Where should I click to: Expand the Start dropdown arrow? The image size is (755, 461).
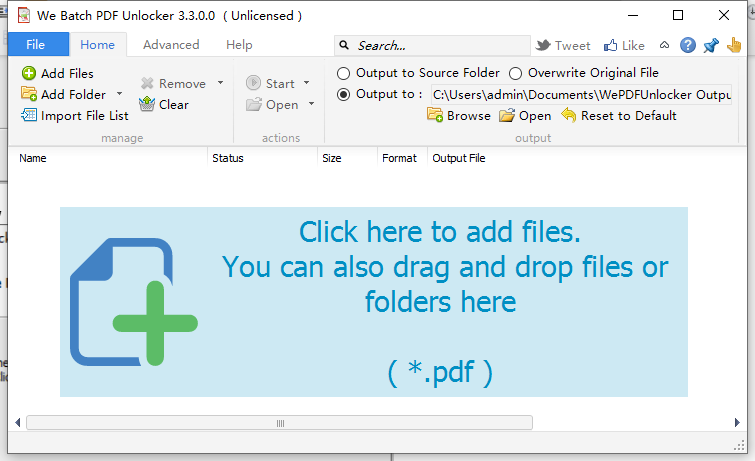point(306,83)
